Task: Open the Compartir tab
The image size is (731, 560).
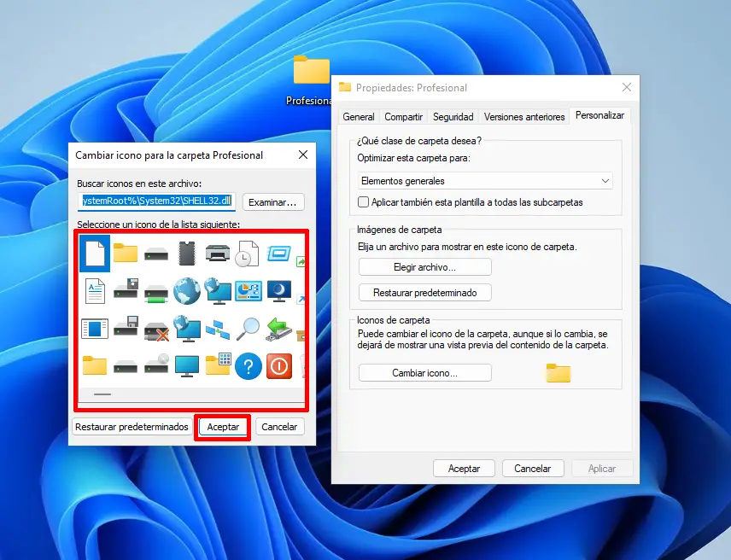Action: coord(403,117)
